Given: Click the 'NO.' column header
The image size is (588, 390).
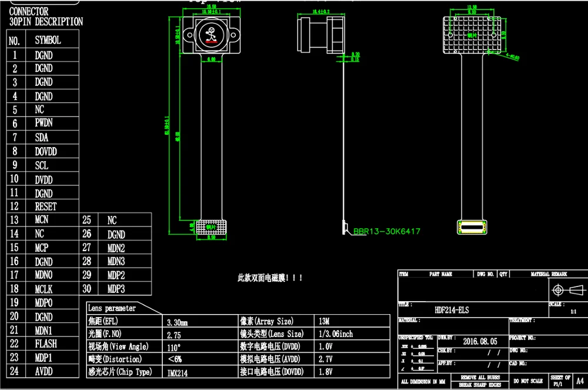Looking at the screenshot, I should 14,41.
